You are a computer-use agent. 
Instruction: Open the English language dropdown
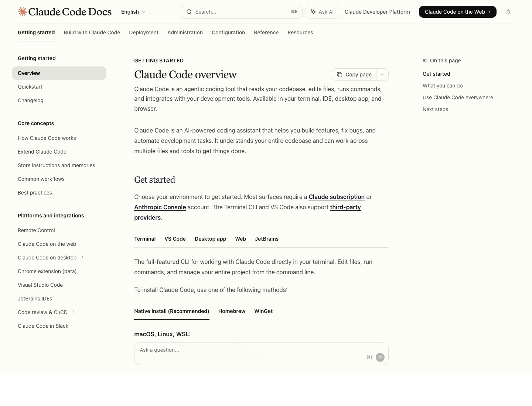133,12
